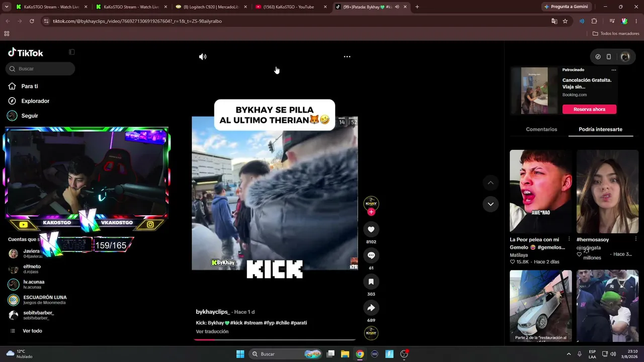Open OBS Studio from the taskbar

point(404,354)
